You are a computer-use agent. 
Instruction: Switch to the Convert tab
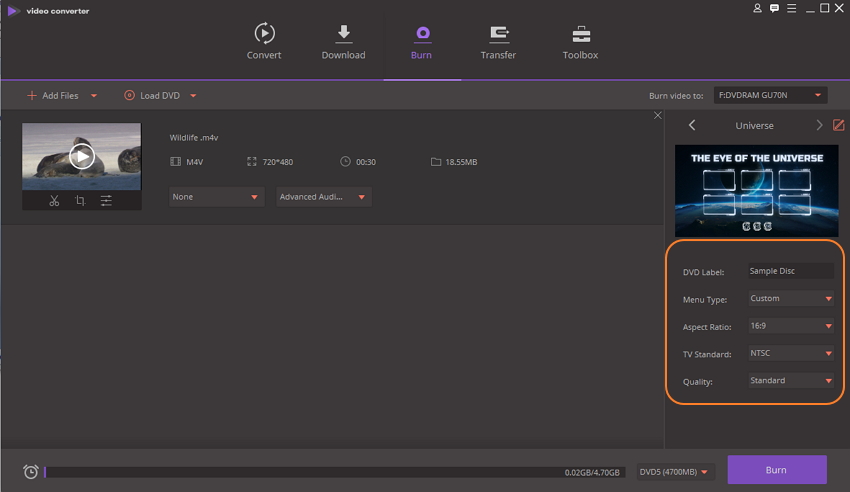(x=264, y=42)
